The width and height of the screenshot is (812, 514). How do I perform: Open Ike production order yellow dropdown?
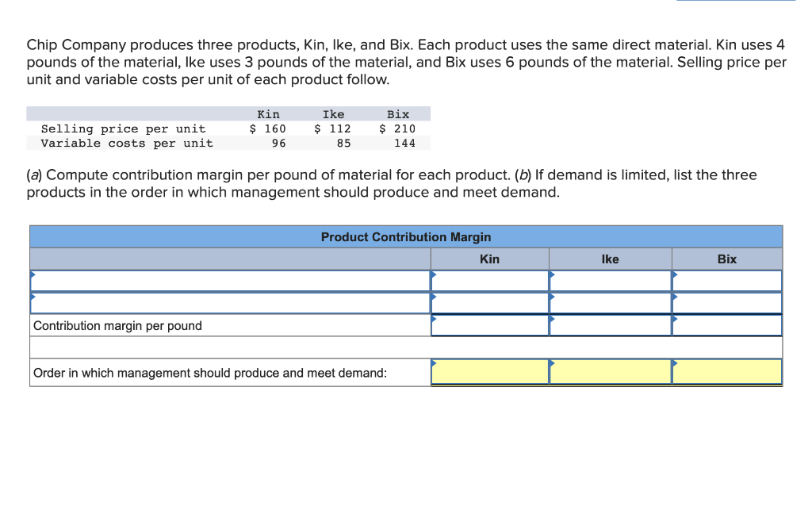(611, 372)
